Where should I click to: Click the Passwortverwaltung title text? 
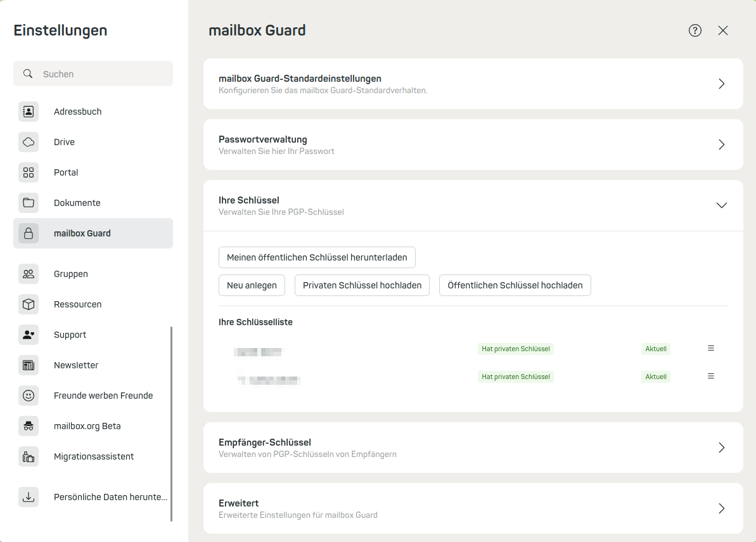263,139
